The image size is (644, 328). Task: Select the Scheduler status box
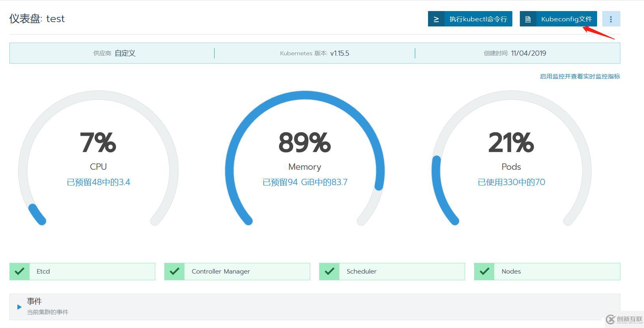[392, 272]
